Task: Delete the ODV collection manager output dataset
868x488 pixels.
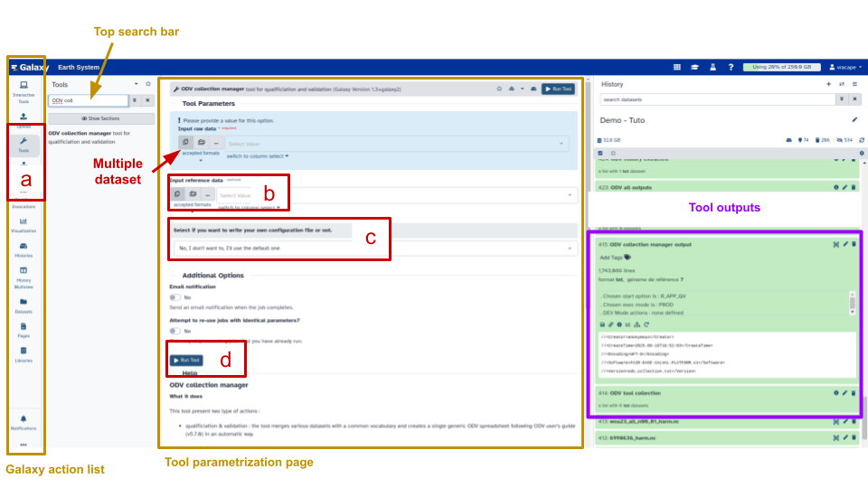Action: point(854,244)
